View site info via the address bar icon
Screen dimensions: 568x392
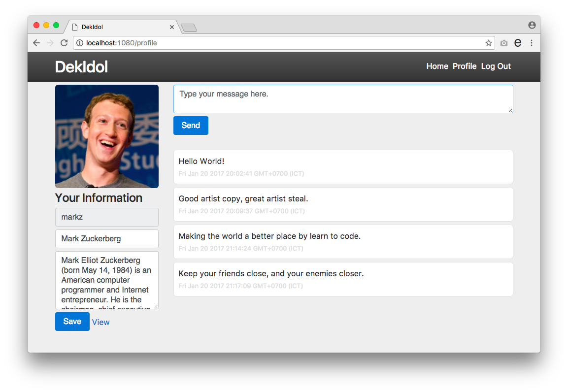tap(80, 43)
